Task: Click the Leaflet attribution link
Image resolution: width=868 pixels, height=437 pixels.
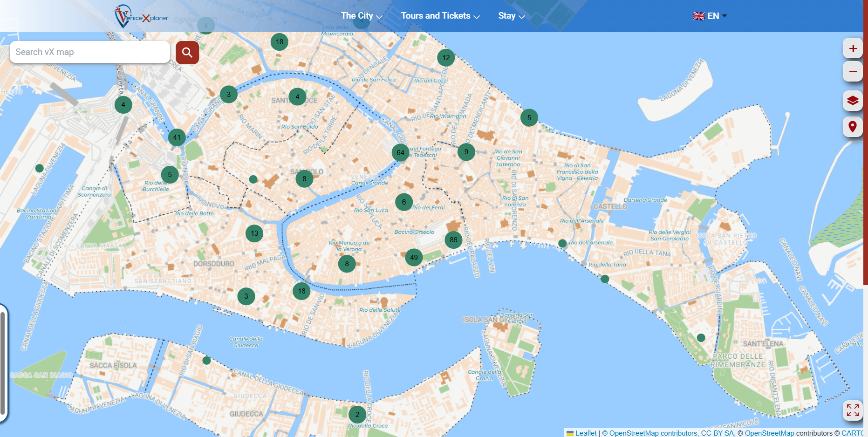Action: [x=585, y=433]
